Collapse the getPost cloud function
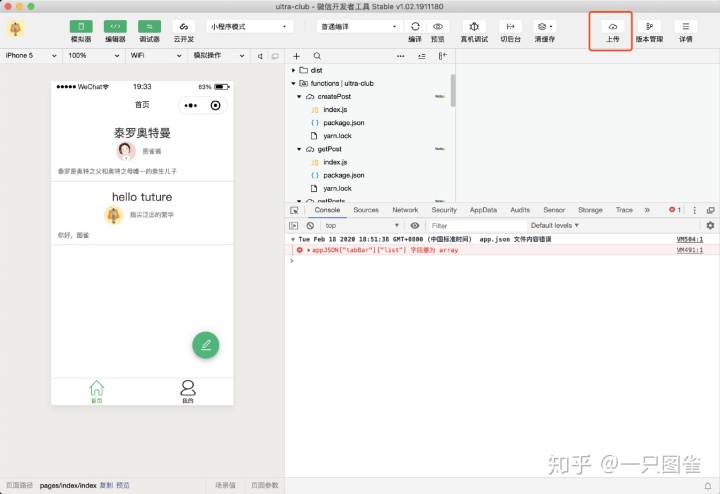This screenshot has width=720, height=494. [x=299, y=149]
